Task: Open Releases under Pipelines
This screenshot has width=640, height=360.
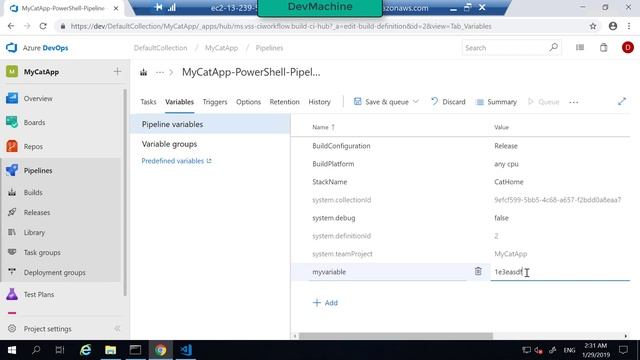Action: [x=37, y=212]
